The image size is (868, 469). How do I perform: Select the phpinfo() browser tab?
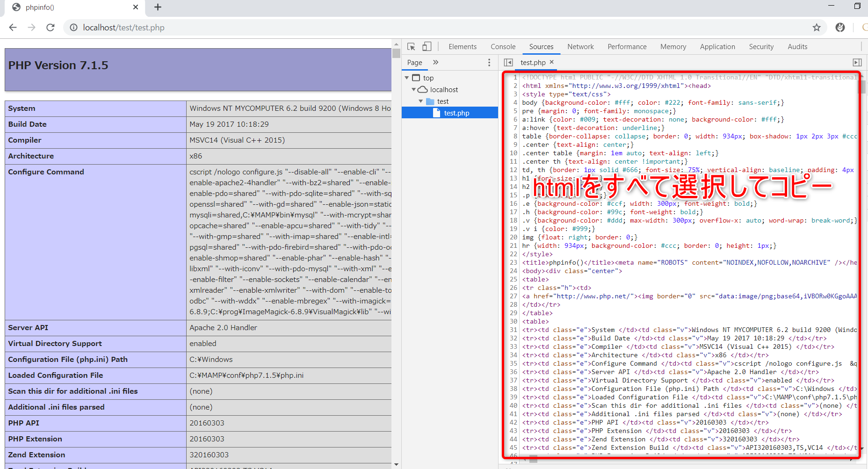point(75,7)
